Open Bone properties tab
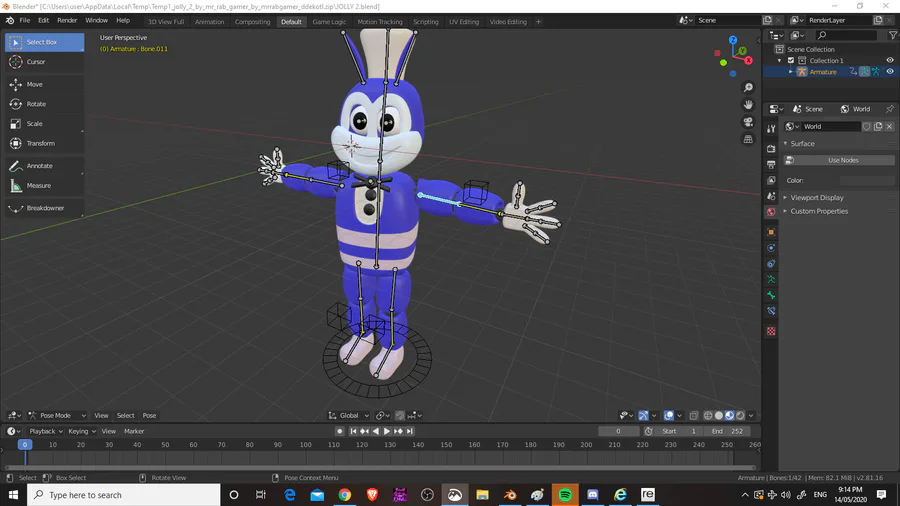 point(771,295)
